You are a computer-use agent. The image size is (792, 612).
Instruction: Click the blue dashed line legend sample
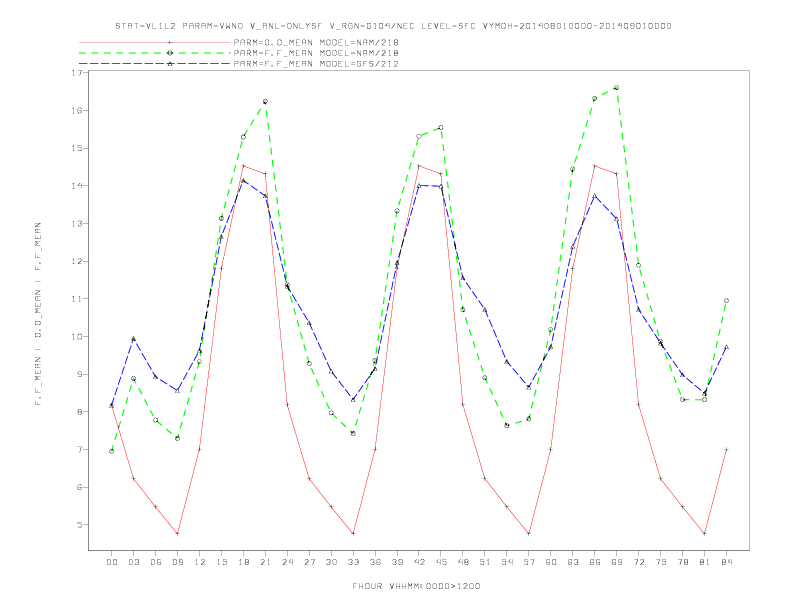click(x=155, y=64)
